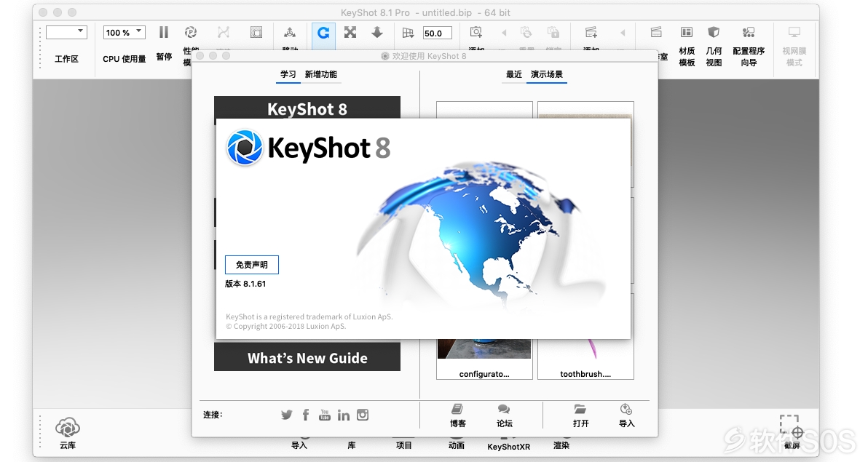Click the network mode monitor icon
Screen dimensions: 868x462
point(794,33)
